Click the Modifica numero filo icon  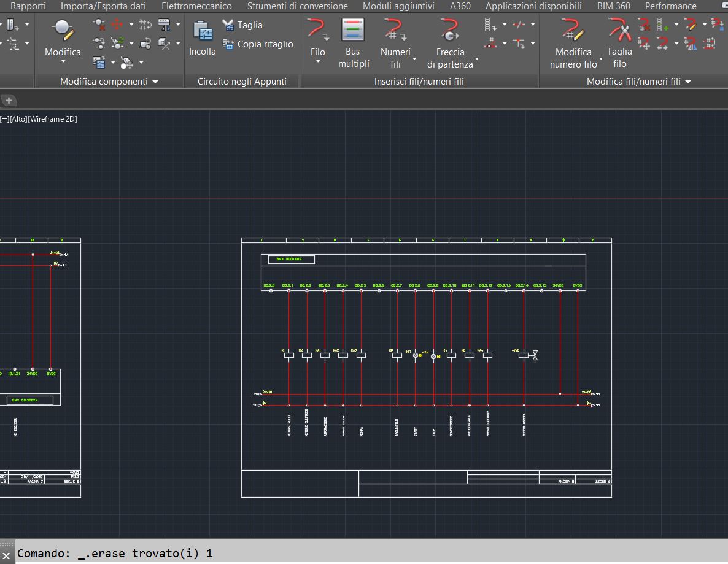tap(573, 29)
